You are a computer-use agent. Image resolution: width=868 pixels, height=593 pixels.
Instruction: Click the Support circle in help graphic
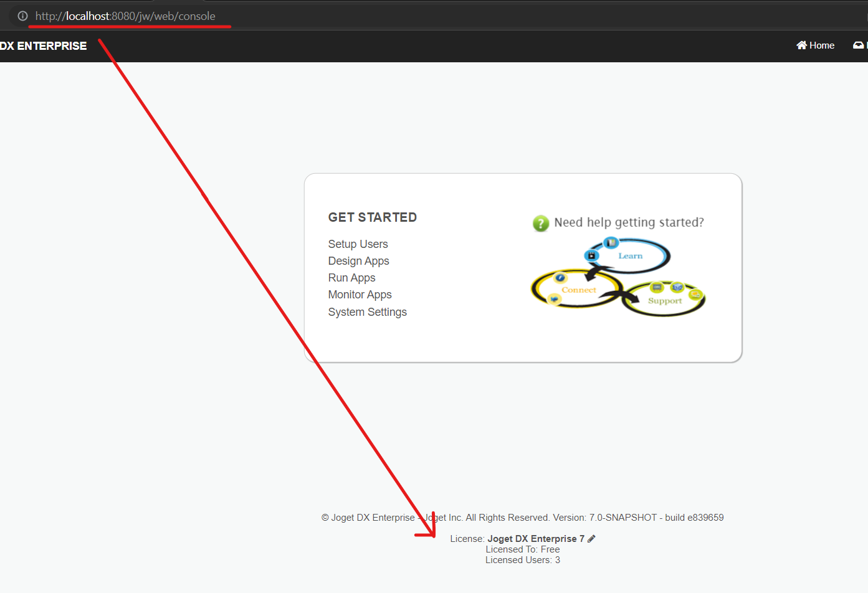664,300
